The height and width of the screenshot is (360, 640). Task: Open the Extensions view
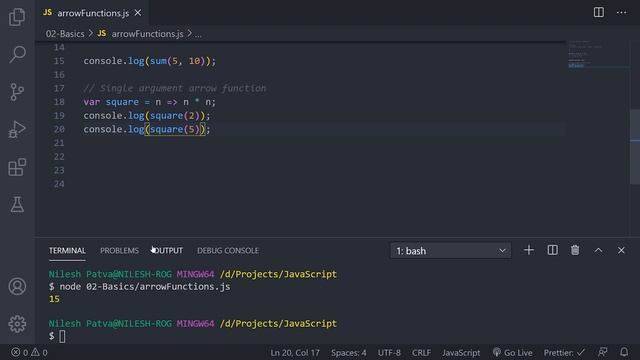17,167
